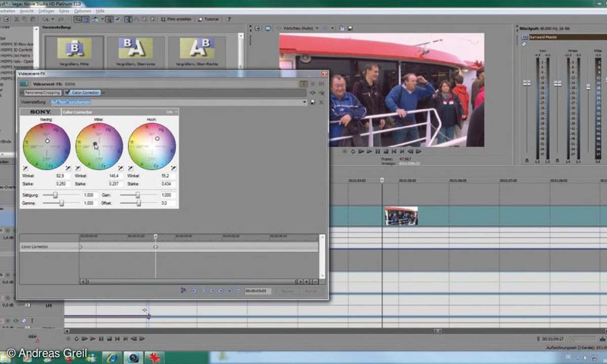This screenshot has height=364, width=607.
Task: Click the keyframe timecode field 00:00:03:03
Action: pyautogui.click(x=257, y=291)
